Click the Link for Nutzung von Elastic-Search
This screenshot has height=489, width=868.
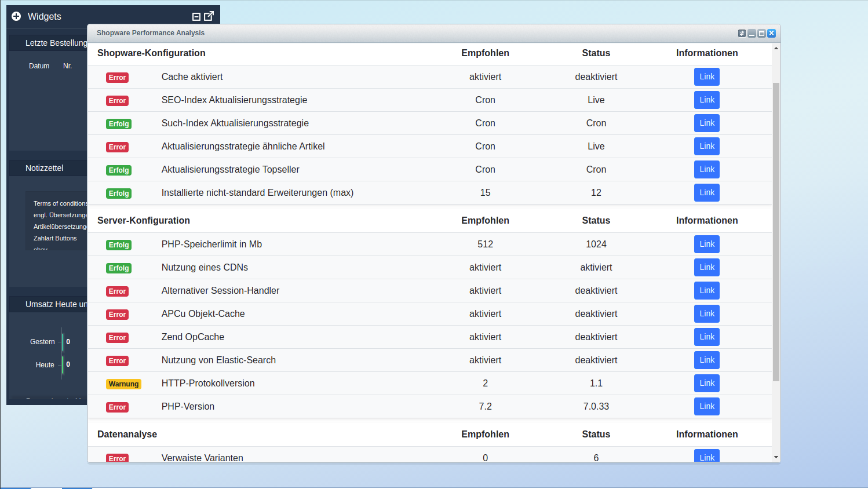pyautogui.click(x=706, y=360)
